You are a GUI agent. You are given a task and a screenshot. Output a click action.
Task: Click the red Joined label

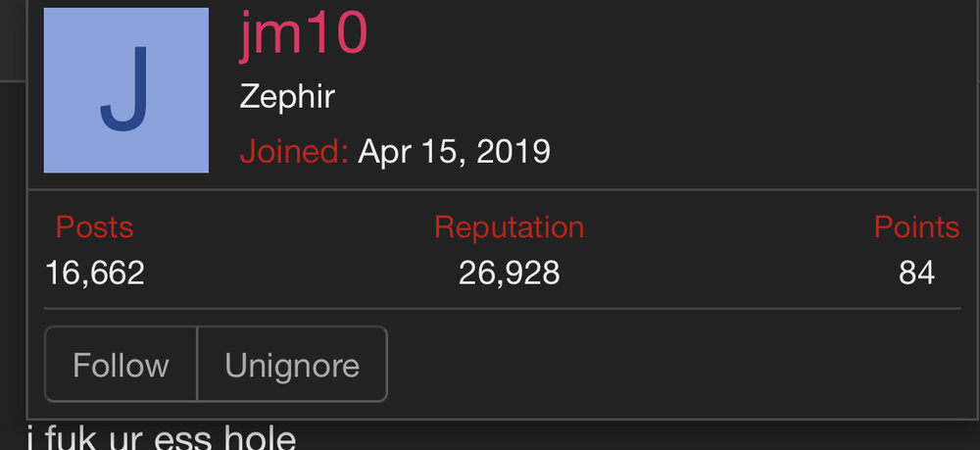(294, 152)
